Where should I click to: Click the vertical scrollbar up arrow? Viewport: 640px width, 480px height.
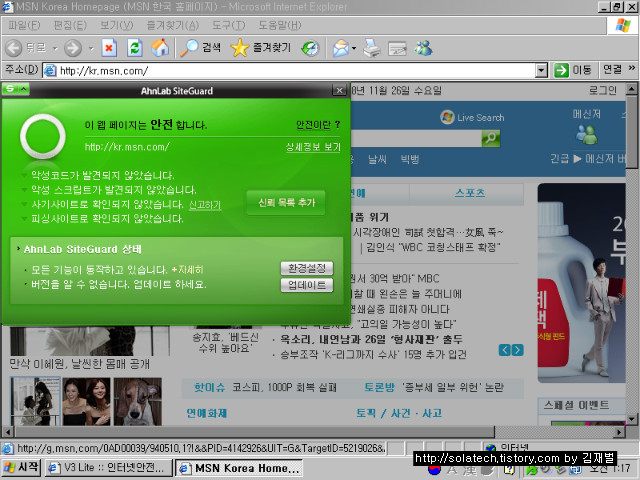pos(631,88)
